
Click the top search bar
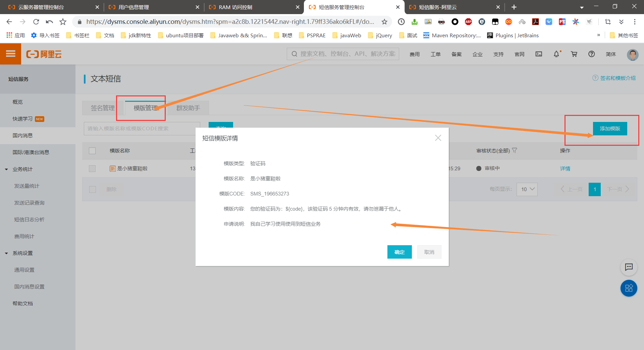pyautogui.click(x=343, y=54)
